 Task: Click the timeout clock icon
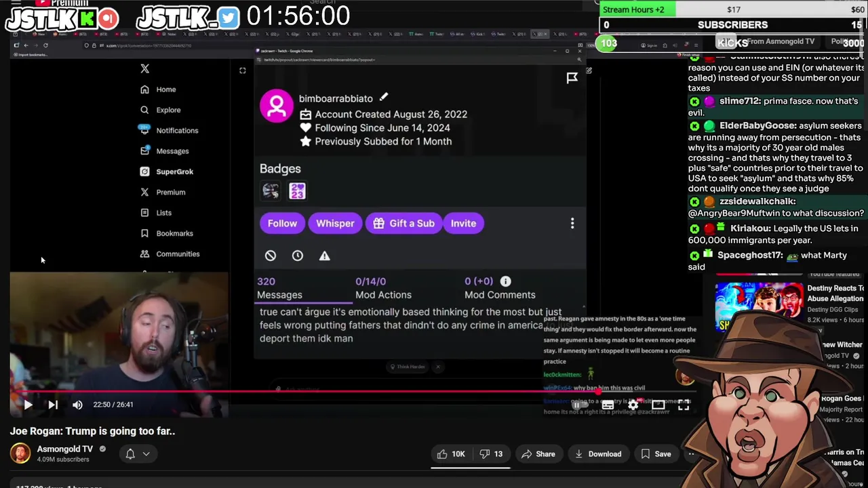pyautogui.click(x=297, y=256)
